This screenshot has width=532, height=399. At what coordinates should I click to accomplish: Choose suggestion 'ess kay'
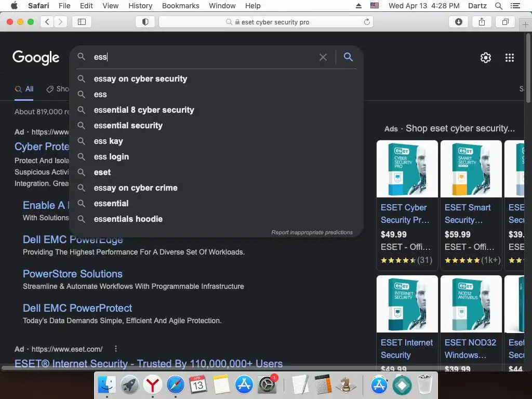[217, 141]
